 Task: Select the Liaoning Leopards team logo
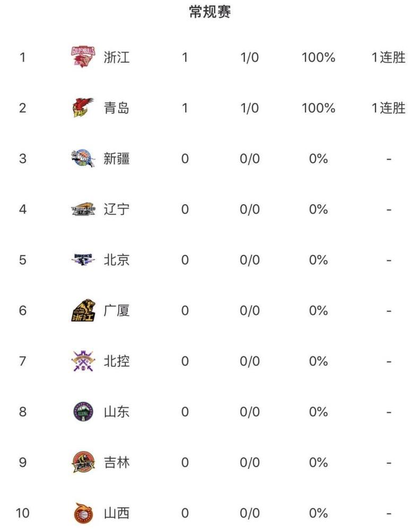click(x=83, y=209)
